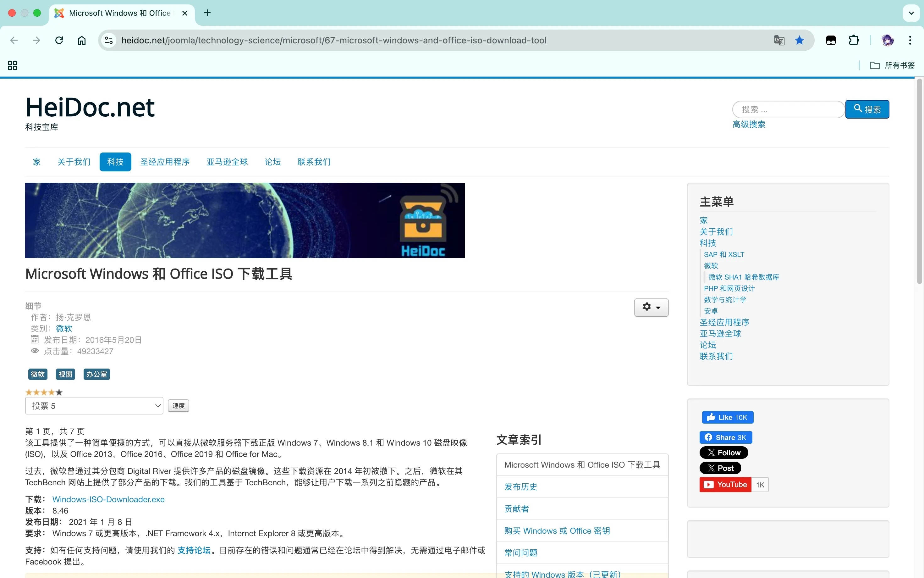
Task: Click the Google Translate icon in address bar
Action: coord(779,40)
